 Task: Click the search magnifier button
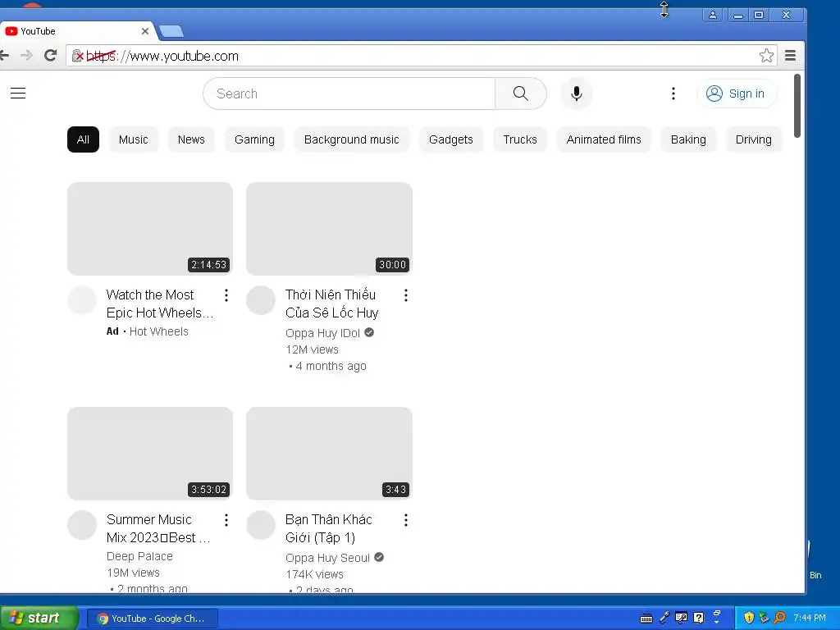point(521,94)
